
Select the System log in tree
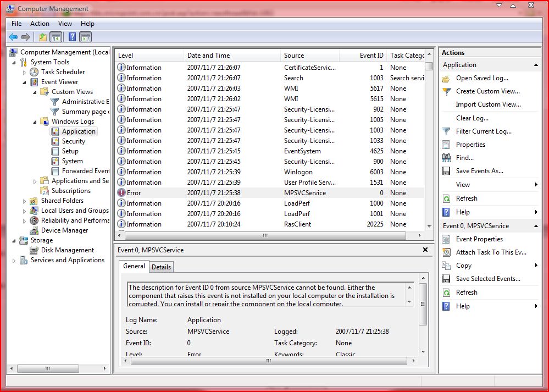pyautogui.click(x=73, y=161)
